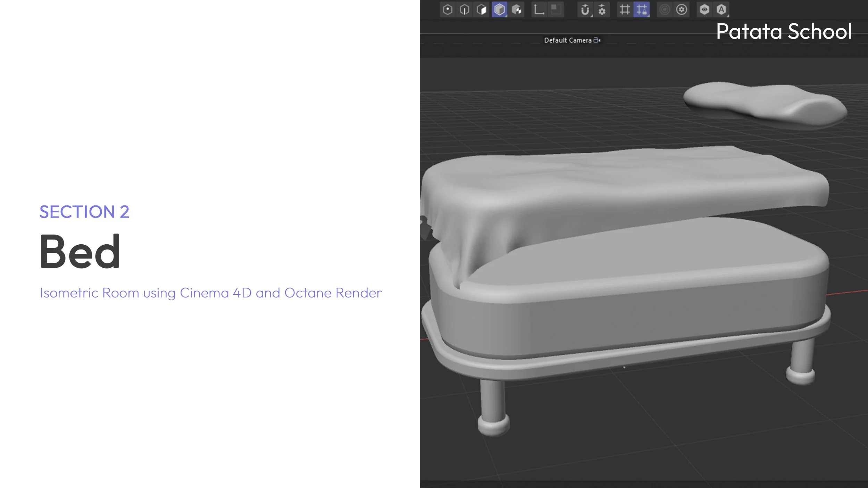Viewport: 868px width, 488px height.
Task: Toggle viewport solo eye icon
Action: click(704, 9)
